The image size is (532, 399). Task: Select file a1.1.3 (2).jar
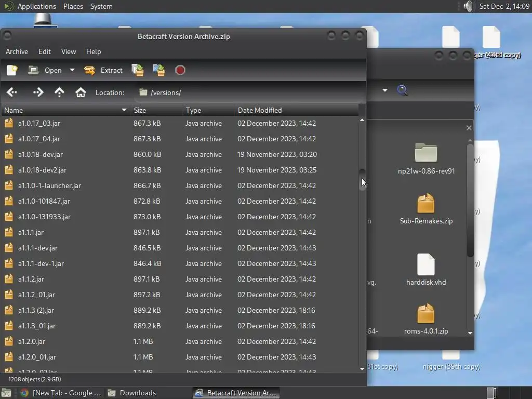[x=180, y=311]
